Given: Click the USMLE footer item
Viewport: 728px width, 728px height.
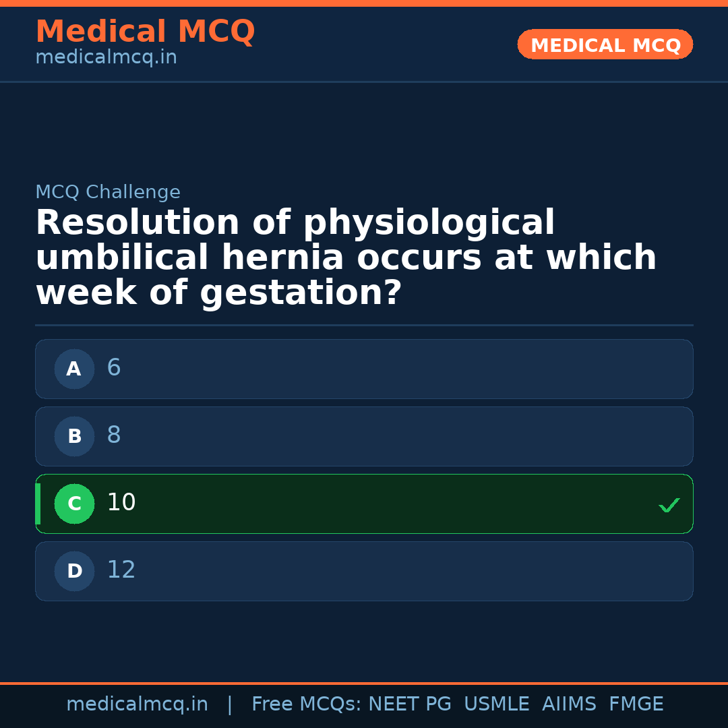Looking at the screenshot, I should (497, 704).
